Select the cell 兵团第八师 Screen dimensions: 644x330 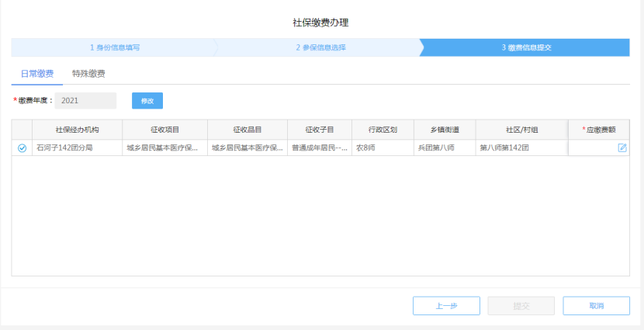point(445,148)
